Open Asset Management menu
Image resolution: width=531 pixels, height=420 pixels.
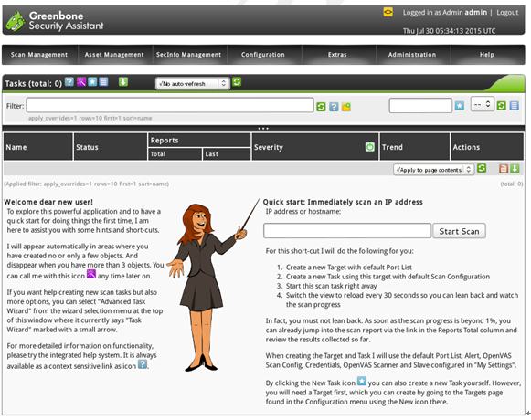click(114, 55)
